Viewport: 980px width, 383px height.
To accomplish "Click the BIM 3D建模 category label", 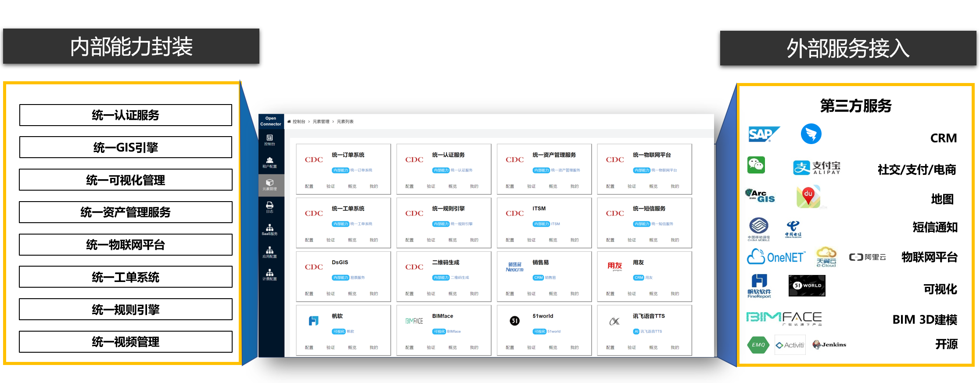I will click(x=925, y=320).
